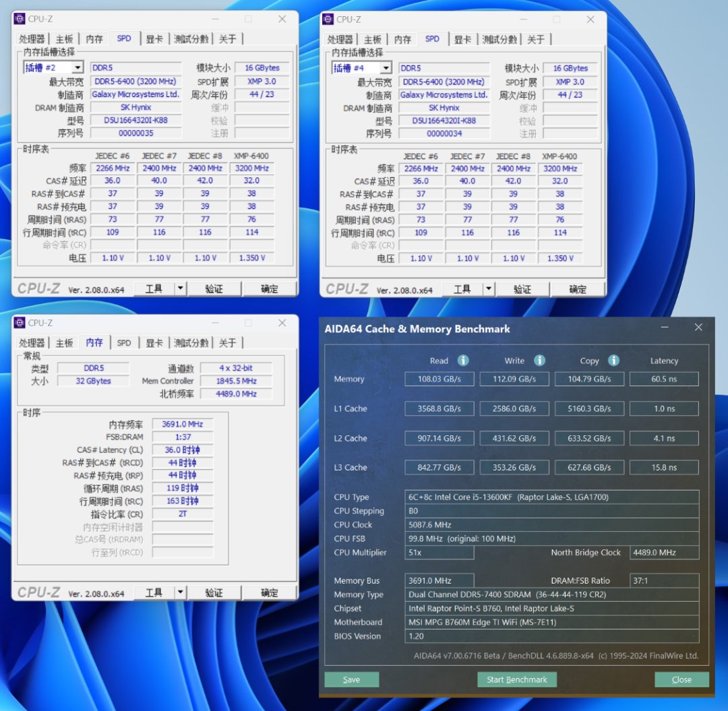Open the slot #4 dropdown in top-right CPU-Z
Screen dimensions: 728x711
(386, 68)
